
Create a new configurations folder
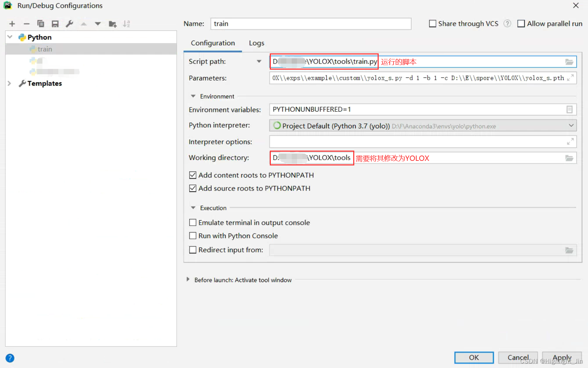point(112,24)
